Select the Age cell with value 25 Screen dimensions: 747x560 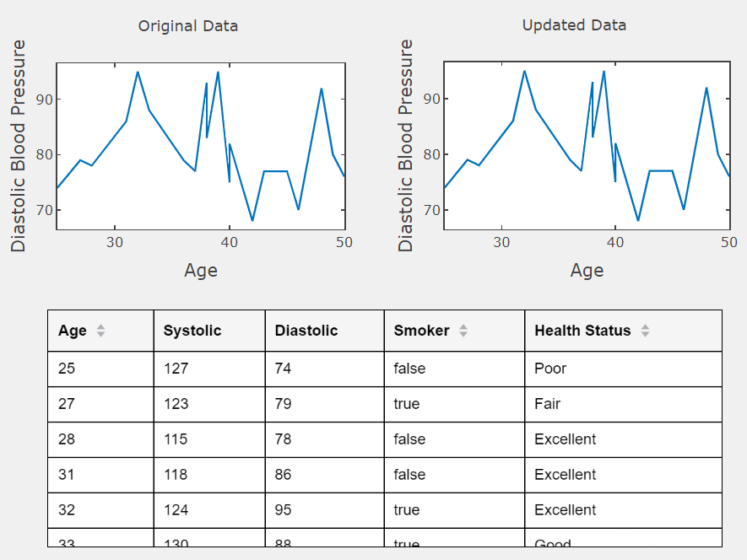point(100,369)
